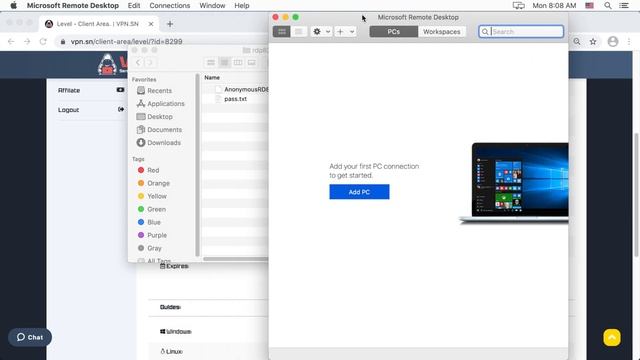Open the Window menu

click(x=212, y=5)
